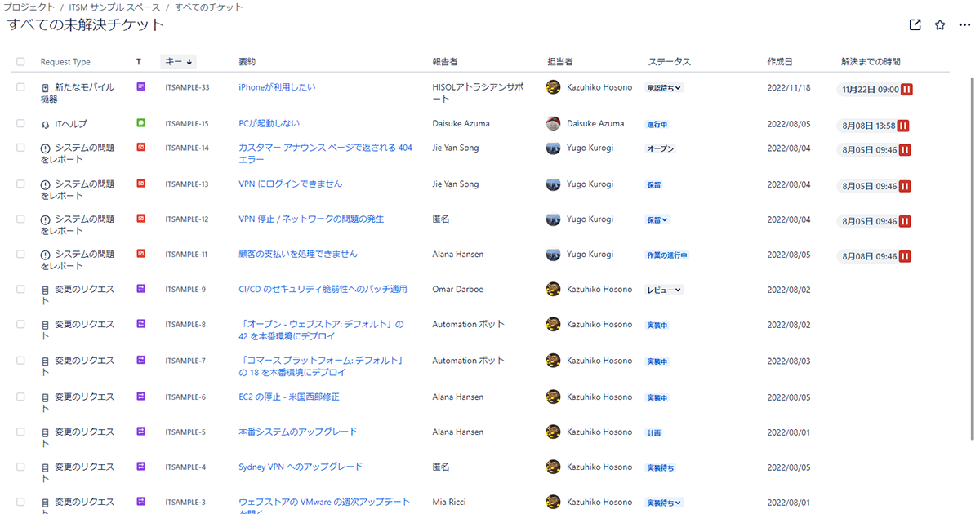Click the mobile device request icon for ITSAMPLE-33
This screenshot has width=980, height=514.
46,88
